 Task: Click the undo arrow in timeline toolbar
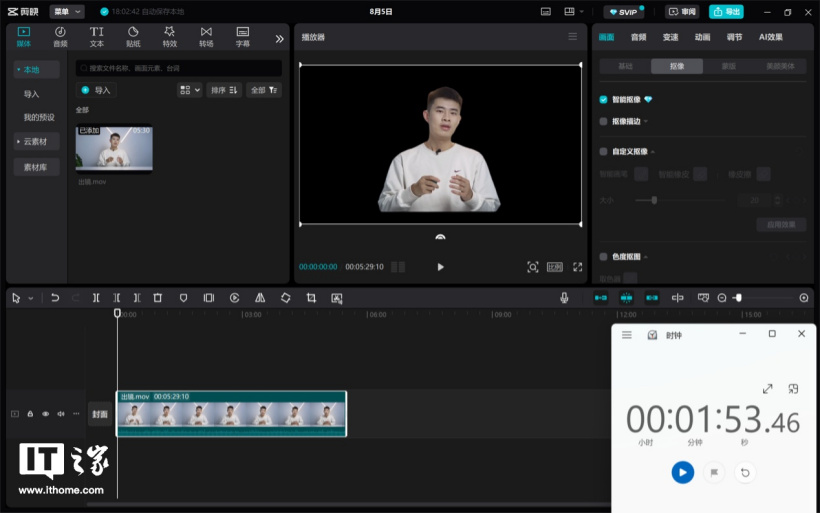pyautogui.click(x=55, y=298)
